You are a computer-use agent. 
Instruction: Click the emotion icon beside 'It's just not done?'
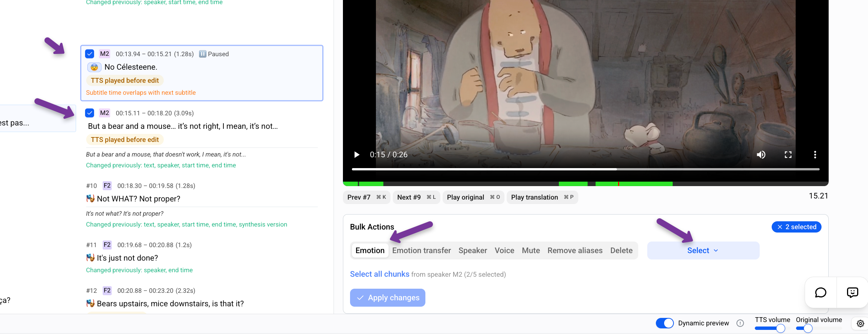pos(90,258)
